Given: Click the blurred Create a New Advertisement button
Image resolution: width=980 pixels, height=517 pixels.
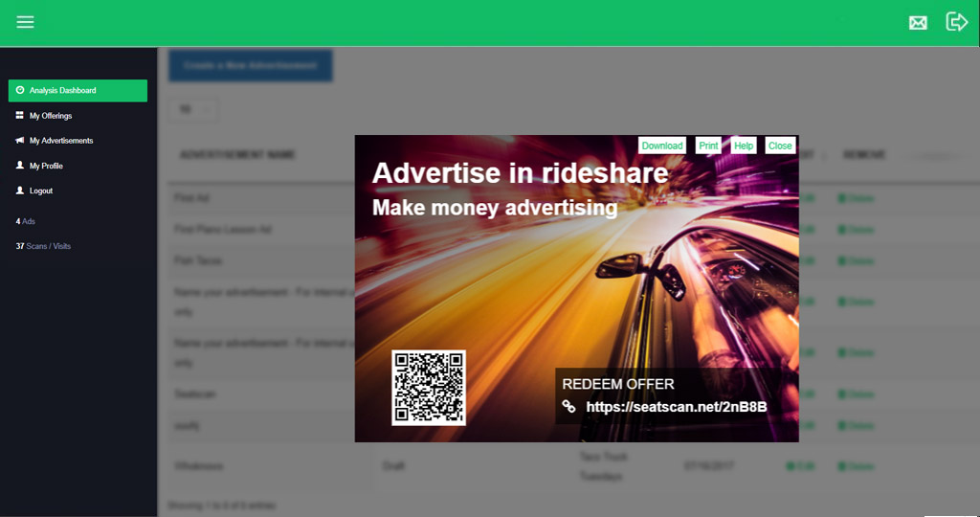Looking at the screenshot, I should (x=251, y=66).
